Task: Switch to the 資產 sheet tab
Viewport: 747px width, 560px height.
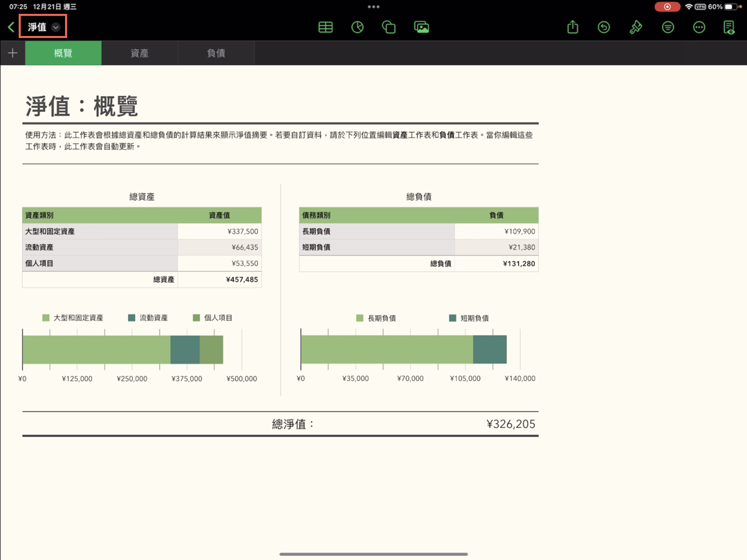Action: [140, 53]
